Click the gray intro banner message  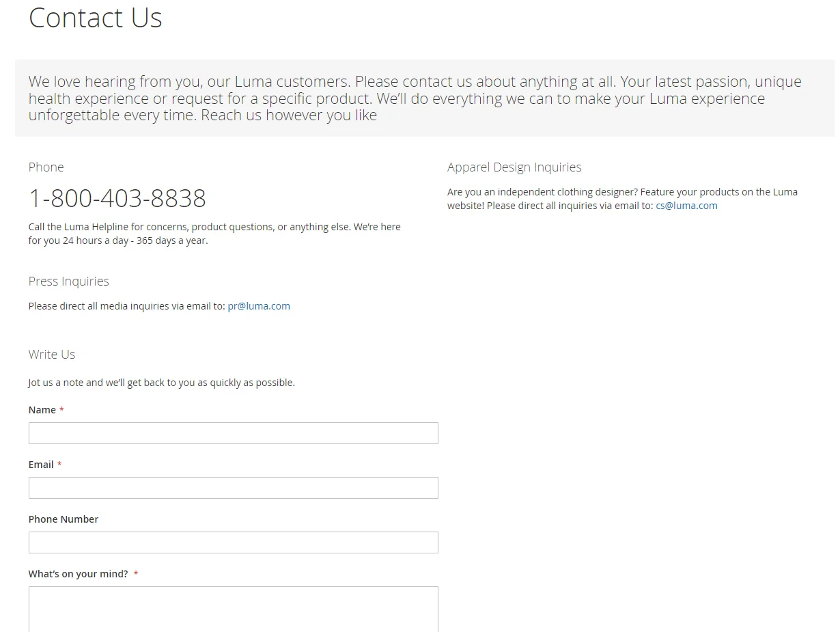tap(415, 98)
